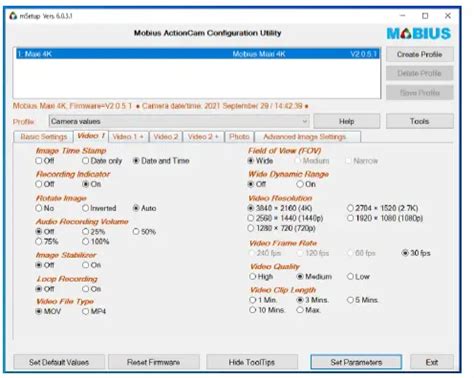Viewport: 474px width, 378px height.
Task: Click the camera firmware and date status text
Action: point(160,106)
